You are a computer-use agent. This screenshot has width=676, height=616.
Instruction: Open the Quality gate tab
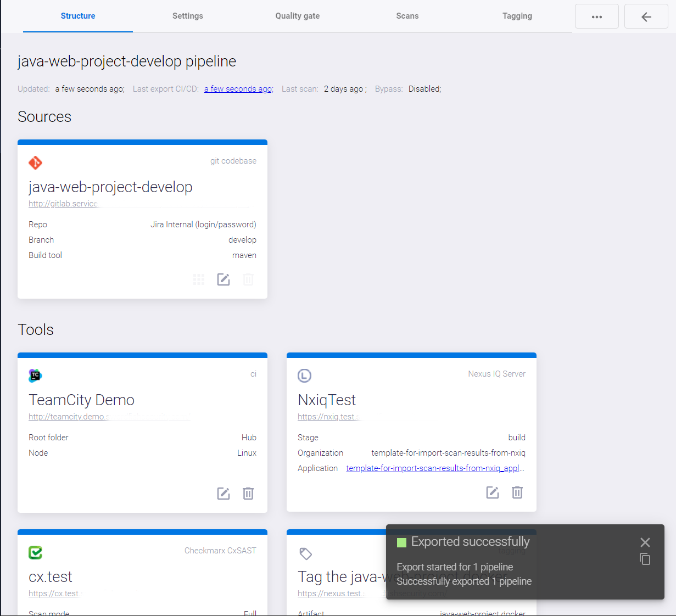tap(298, 16)
